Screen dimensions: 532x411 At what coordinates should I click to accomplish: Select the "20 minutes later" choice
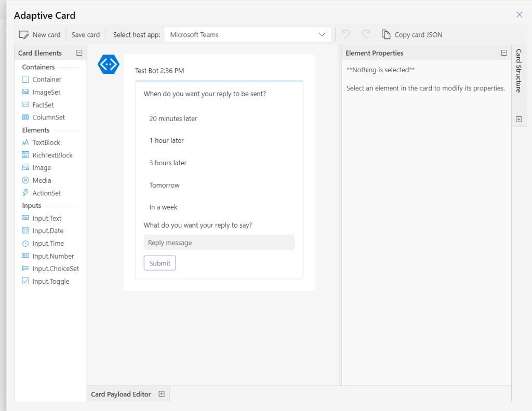(x=173, y=118)
